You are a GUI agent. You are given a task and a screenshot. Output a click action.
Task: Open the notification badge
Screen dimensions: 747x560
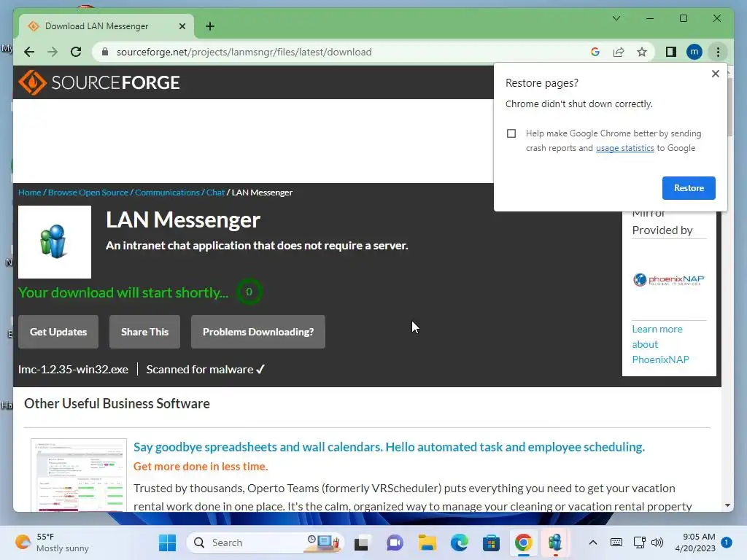point(727,542)
